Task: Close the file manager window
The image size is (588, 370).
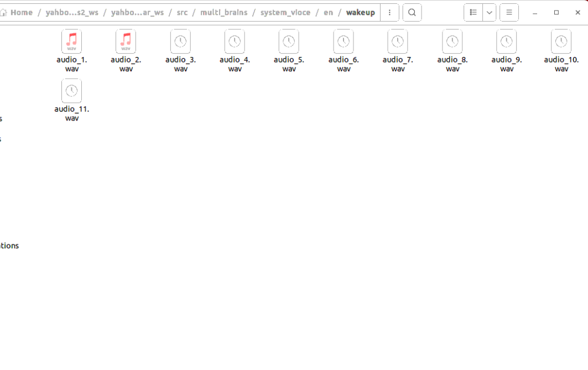Action: (x=578, y=12)
